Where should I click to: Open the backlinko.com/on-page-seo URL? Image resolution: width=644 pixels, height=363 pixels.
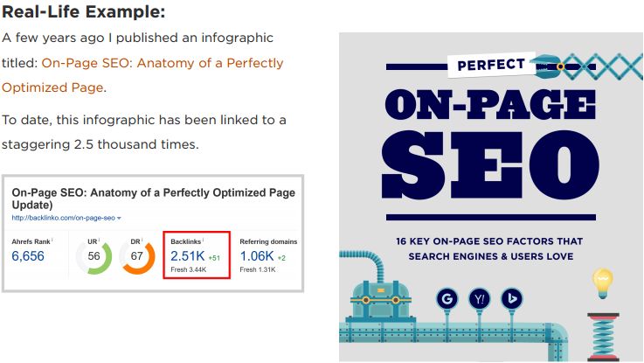click(x=63, y=218)
